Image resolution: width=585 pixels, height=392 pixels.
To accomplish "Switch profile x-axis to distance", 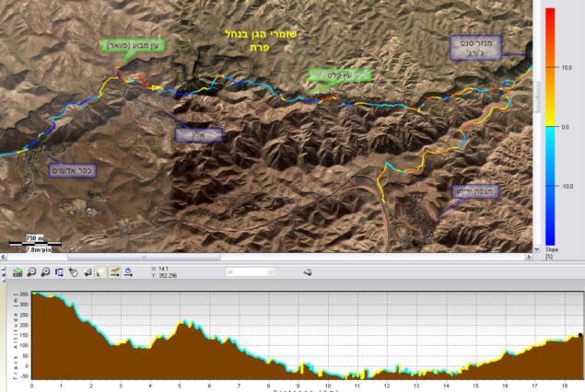I will point(114,272).
